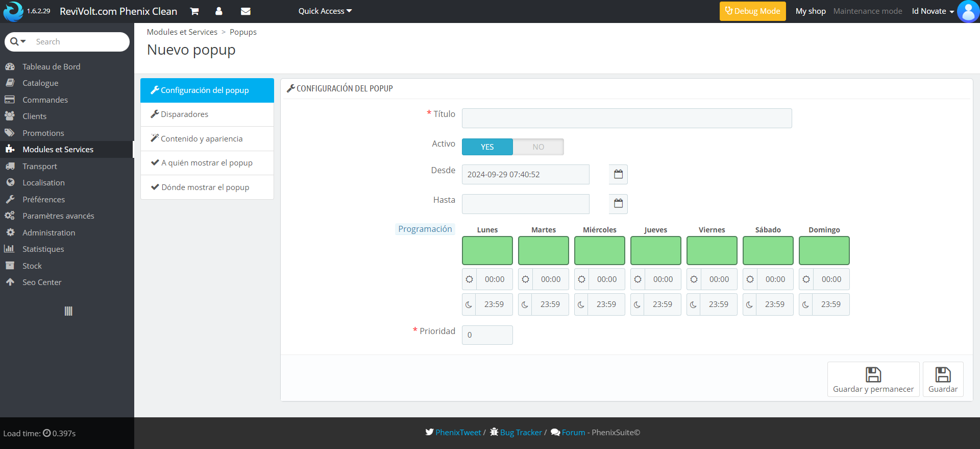Toggle the Miércoles green schedule box
The height and width of the screenshot is (449, 980).
(x=600, y=250)
